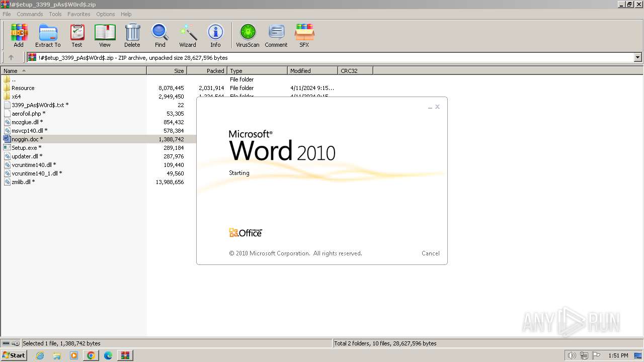Image resolution: width=644 pixels, height=362 pixels.
Task: Open Windows Media Player from taskbar
Action: (x=74, y=355)
